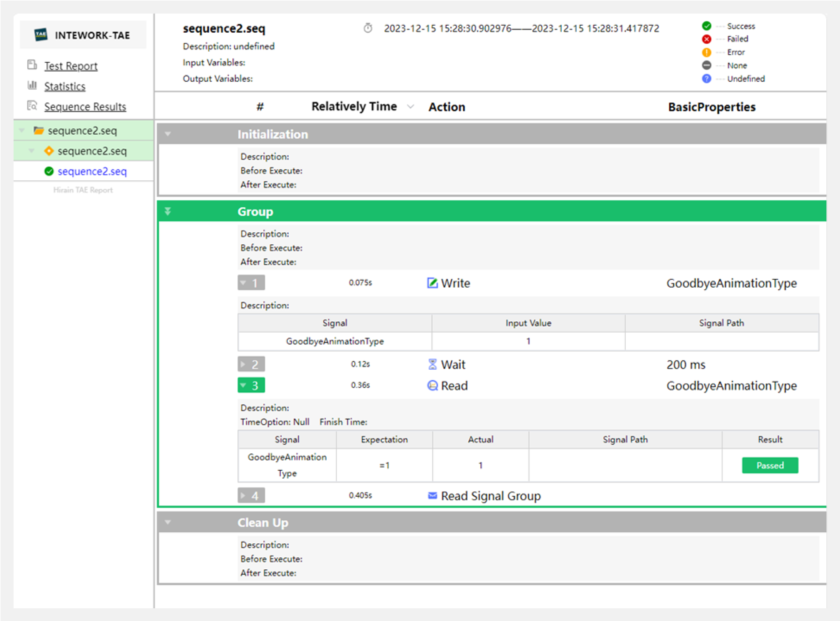Go to Sequence Results section
This screenshot has width=840, height=621.
pyautogui.click(x=85, y=107)
